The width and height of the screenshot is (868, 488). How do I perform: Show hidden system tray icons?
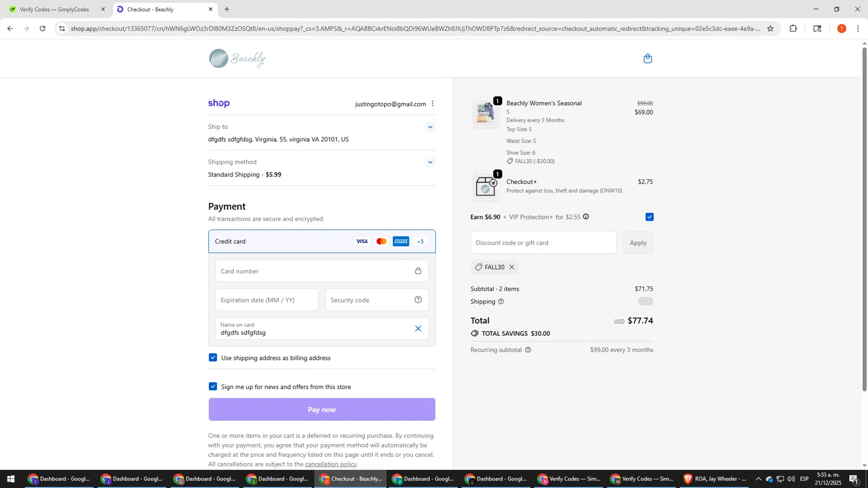(758, 479)
